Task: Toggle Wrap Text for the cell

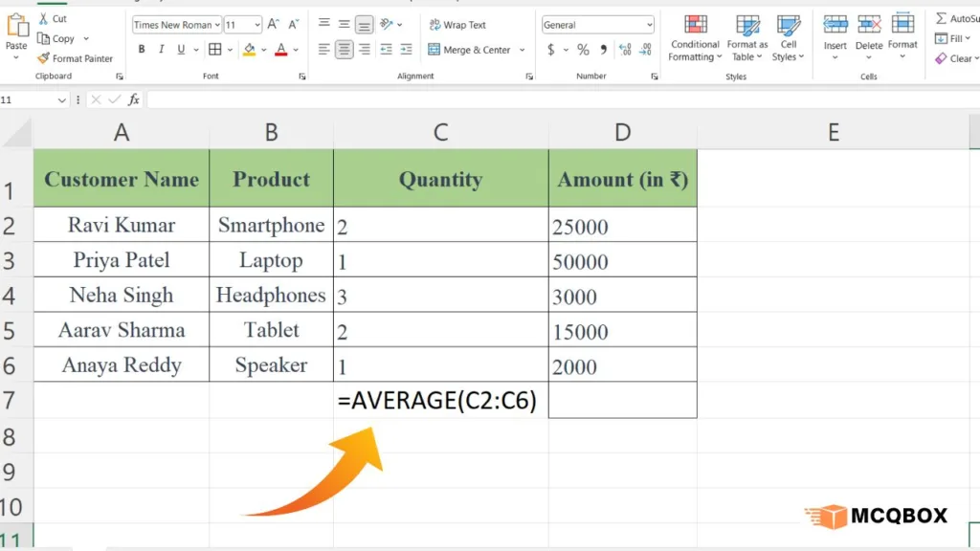Action: tap(457, 25)
